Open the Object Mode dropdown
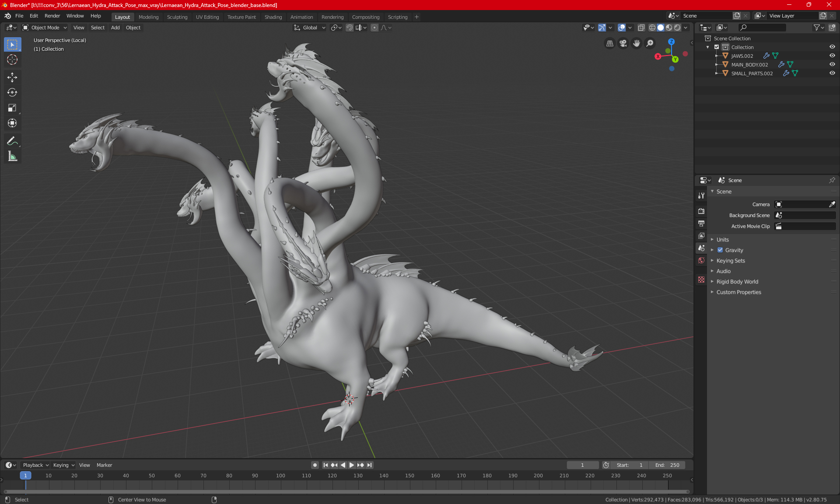840x504 pixels. pyautogui.click(x=45, y=28)
